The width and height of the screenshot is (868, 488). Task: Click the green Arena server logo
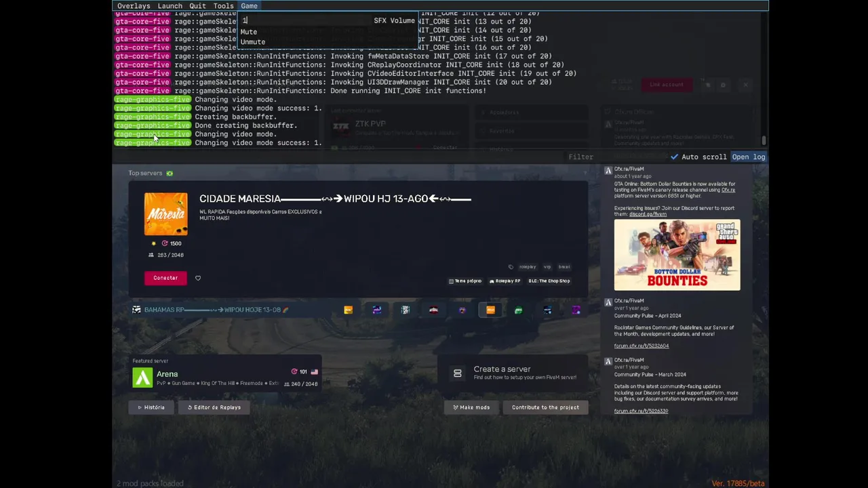point(142,378)
